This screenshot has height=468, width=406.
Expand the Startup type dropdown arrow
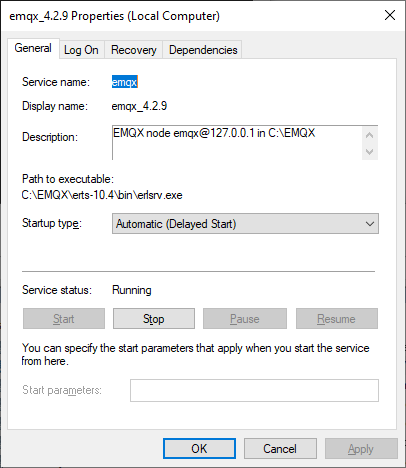click(x=370, y=224)
